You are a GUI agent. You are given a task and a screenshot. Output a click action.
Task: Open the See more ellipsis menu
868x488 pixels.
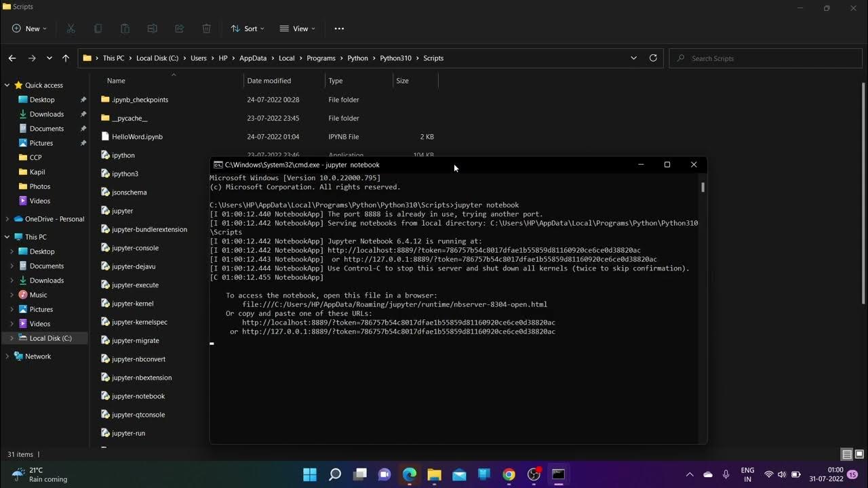(x=339, y=28)
